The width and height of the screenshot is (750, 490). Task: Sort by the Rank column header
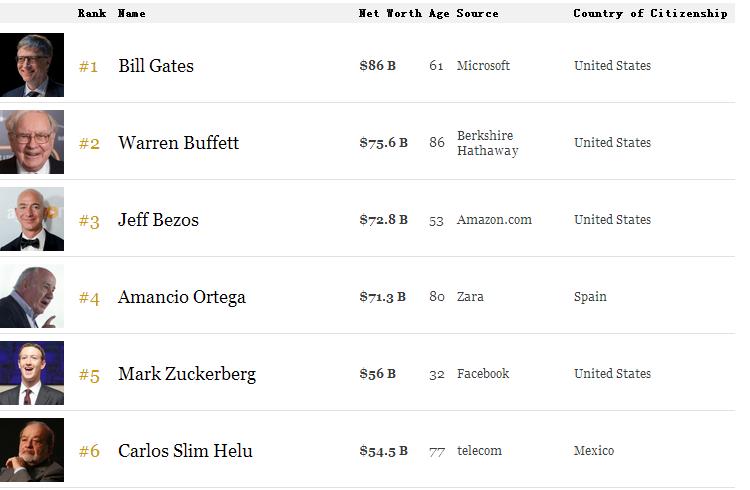[92, 14]
